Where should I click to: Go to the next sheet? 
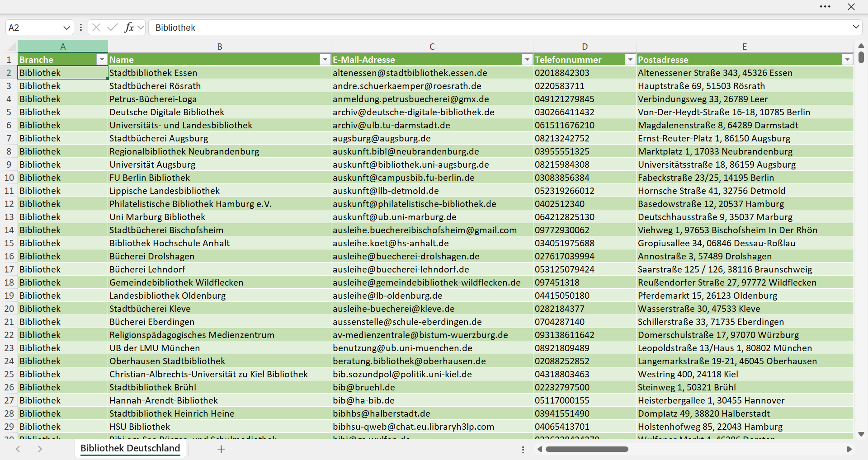point(40,449)
